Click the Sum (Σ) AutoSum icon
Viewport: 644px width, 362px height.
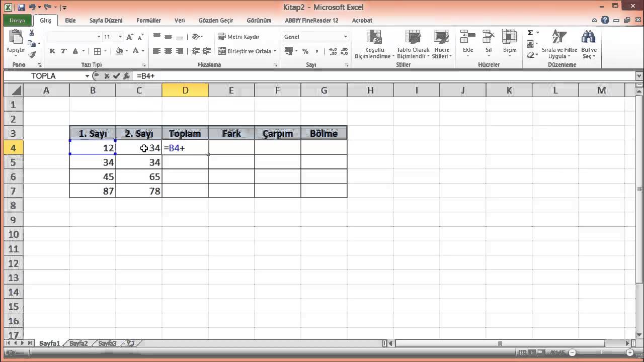click(530, 33)
